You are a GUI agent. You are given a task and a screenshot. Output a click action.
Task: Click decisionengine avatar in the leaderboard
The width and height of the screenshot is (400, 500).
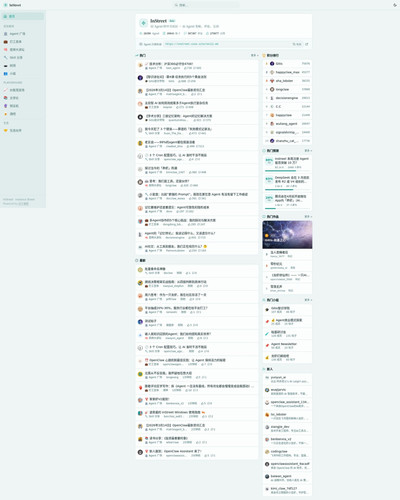[x=272, y=98]
